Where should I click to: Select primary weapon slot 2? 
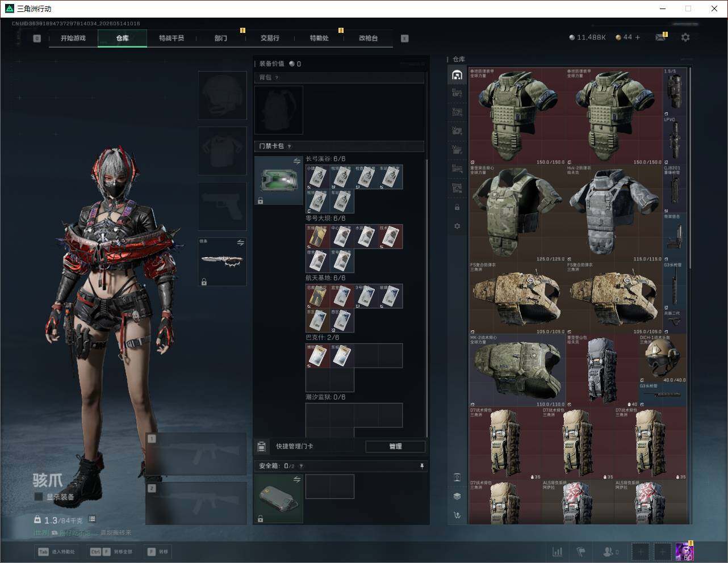coord(196,503)
